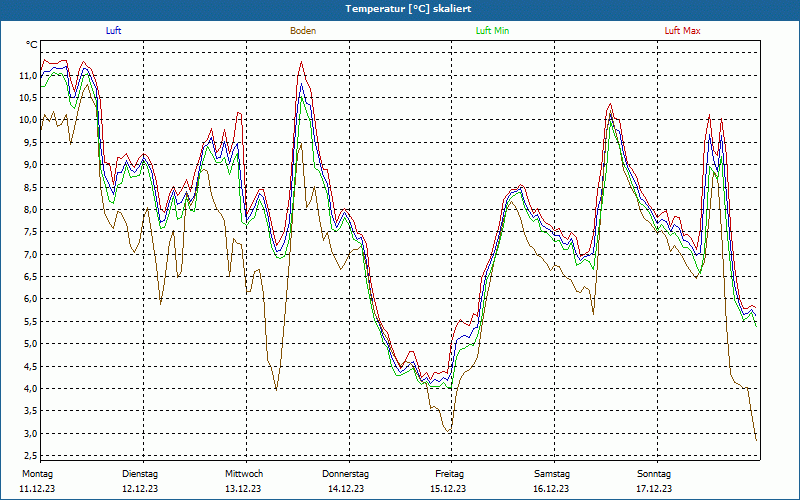Viewport: 800px width, 500px height.
Task: Click the Freitag day label
Action: click(449, 474)
